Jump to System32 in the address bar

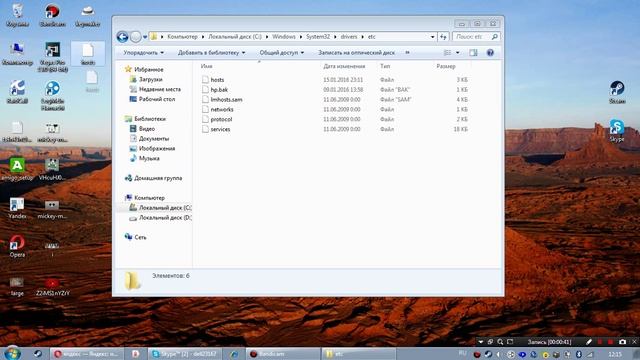point(318,37)
